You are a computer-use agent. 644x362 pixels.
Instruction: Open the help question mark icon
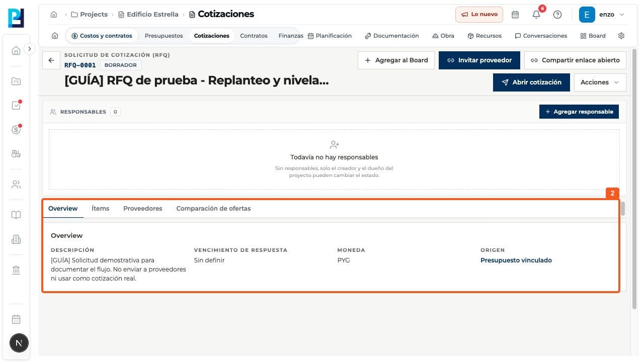[557, 15]
